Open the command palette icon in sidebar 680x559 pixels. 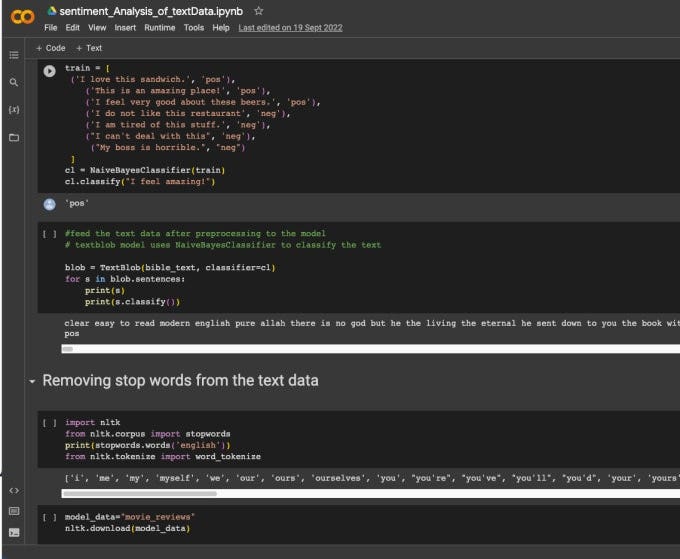14,511
